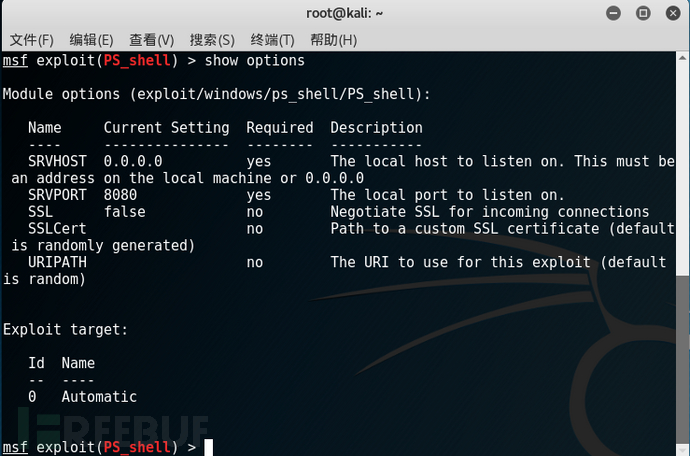690x456 pixels.
Task: Click the terminal vertical scrollbar thumb
Action: click(683, 360)
